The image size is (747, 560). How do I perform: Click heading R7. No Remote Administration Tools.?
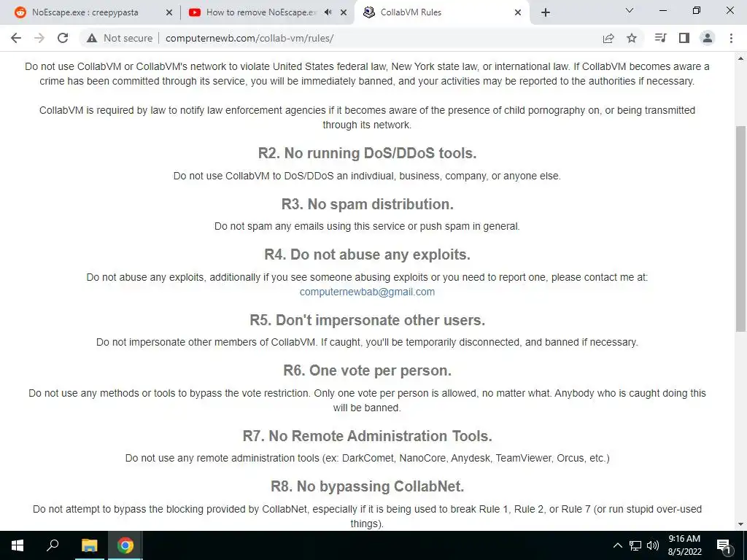(368, 436)
